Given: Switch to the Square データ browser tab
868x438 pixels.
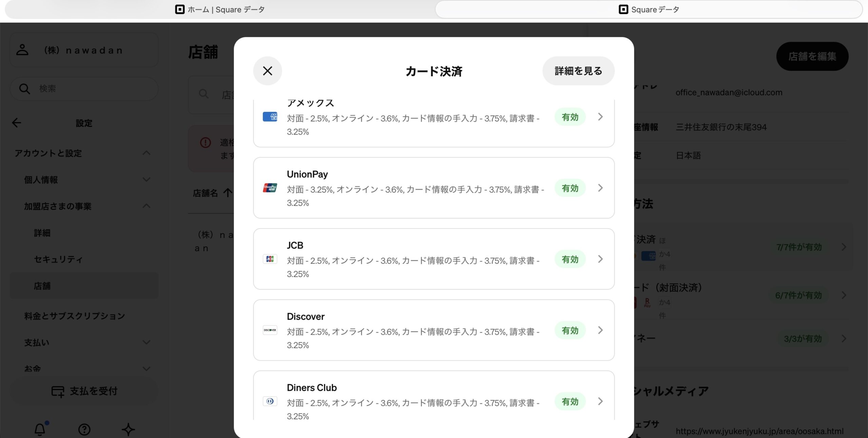Looking at the screenshot, I should pos(649,9).
